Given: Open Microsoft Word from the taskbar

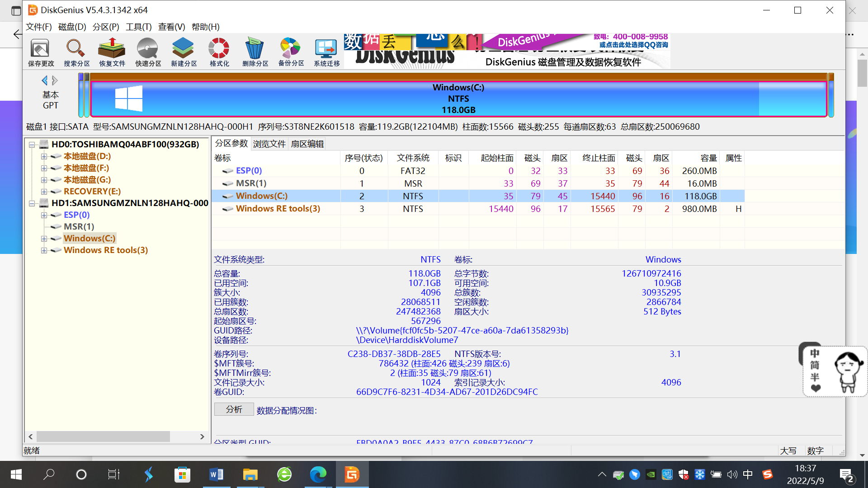Looking at the screenshot, I should click(x=216, y=474).
